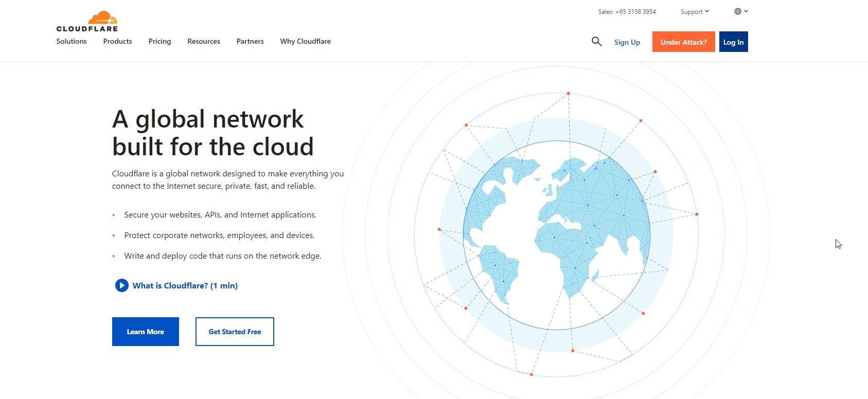Click the Log In button
Viewport: 868px width, 399px height.
(734, 42)
